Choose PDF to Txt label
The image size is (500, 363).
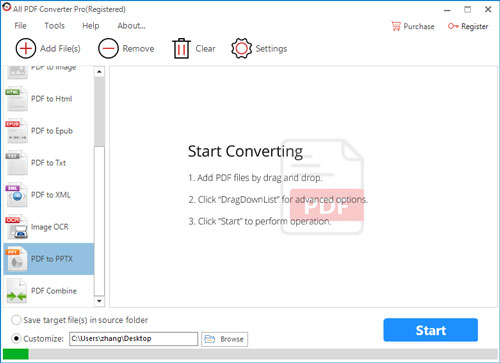(49, 163)
